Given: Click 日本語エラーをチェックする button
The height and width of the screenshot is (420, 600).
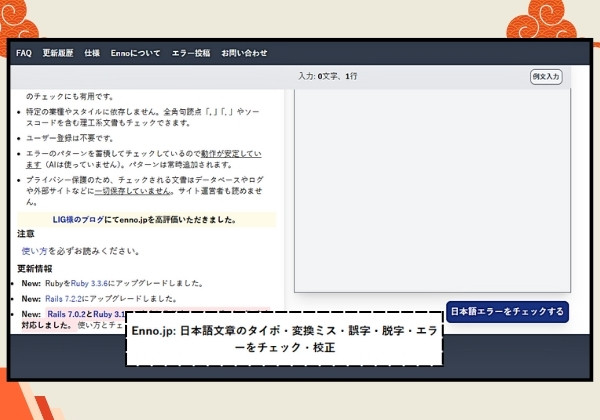Looking at the screenshot, I should (507, 312).
